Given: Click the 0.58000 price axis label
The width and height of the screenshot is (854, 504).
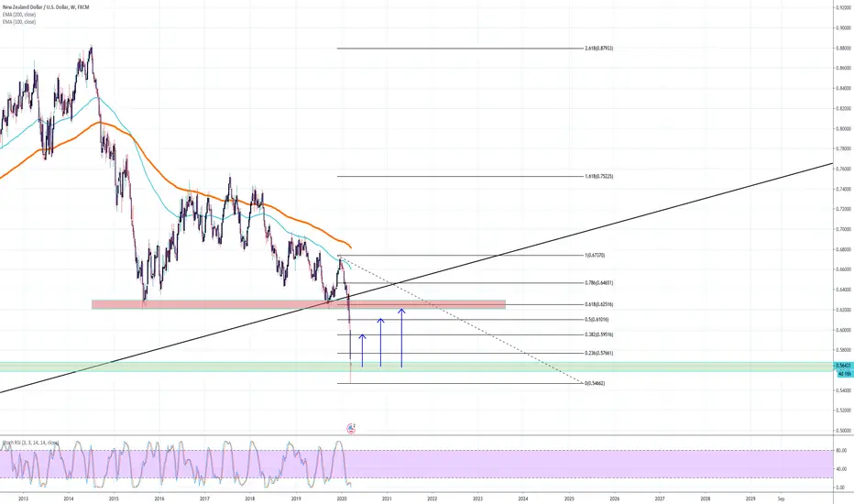Looking at the screenshot, I should [x=844, y=350].
